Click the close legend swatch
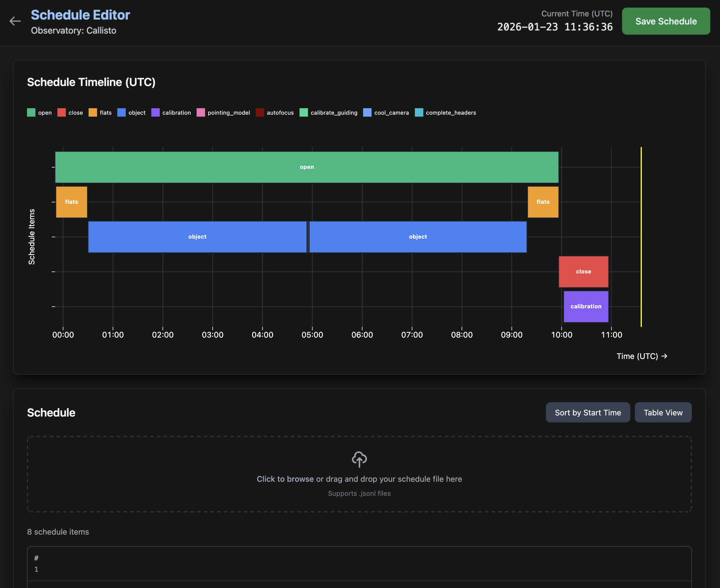This screenshot has height=588, width=720. point(62,112)
